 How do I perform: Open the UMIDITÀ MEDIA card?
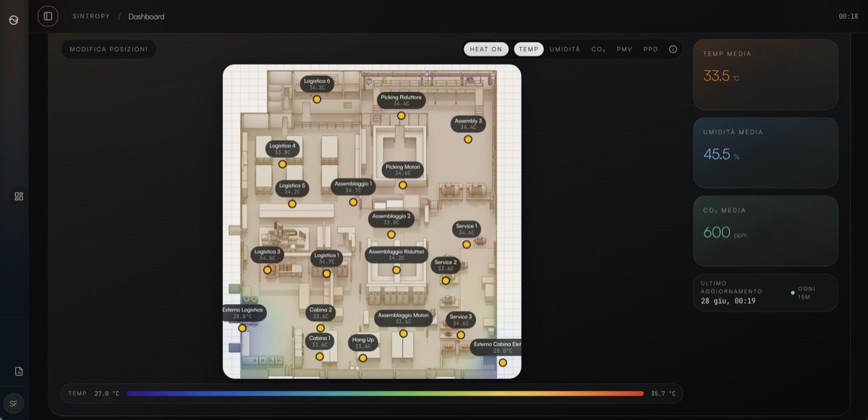coord(765,153)
